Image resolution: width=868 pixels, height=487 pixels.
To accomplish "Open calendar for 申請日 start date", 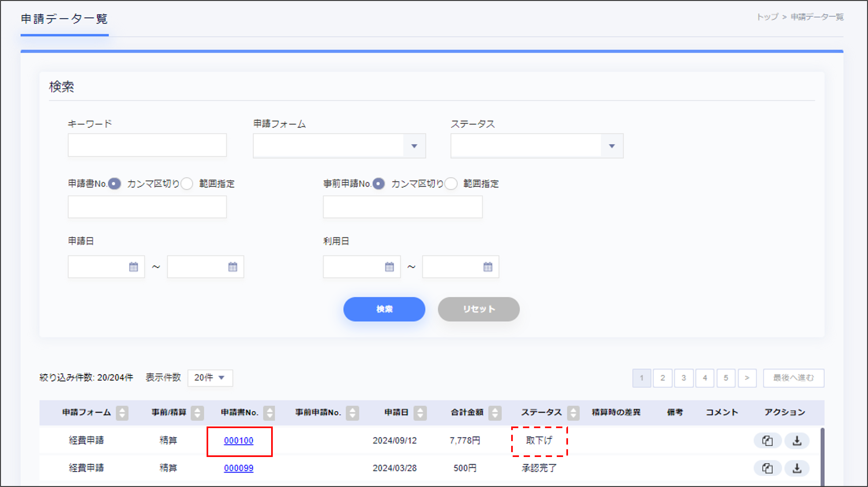I will tap(134, 267).
